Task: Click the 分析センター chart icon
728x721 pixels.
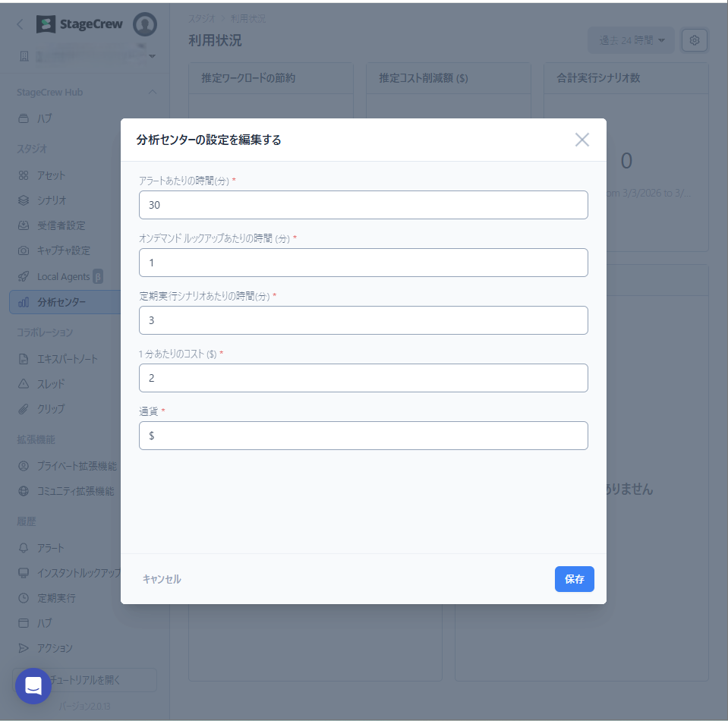Action: pos(24,302)
